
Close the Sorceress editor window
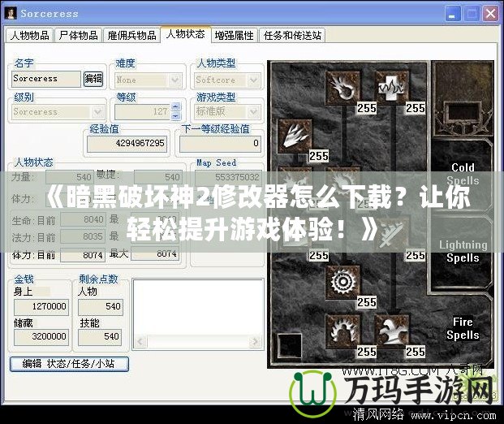click(x=491, y=14)
